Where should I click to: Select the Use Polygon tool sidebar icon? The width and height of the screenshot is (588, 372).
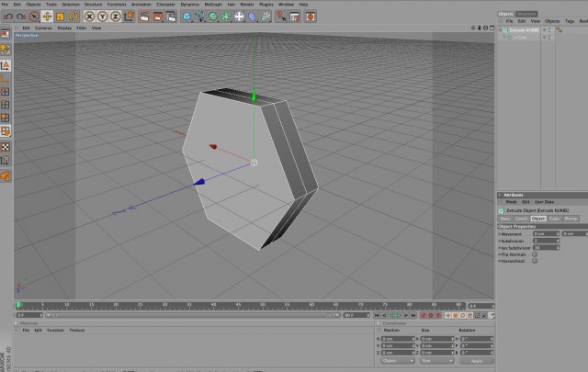[x=6, y=118]
